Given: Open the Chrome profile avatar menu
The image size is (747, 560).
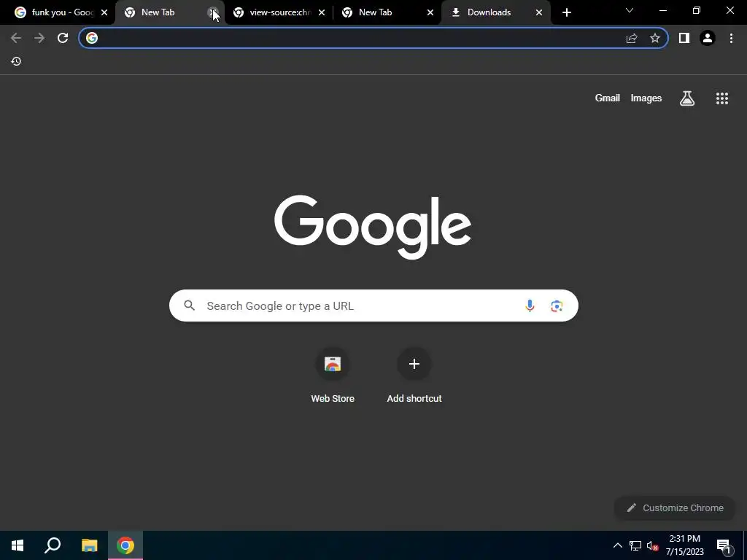Looking at the screenshot, I should coord(708,38).
